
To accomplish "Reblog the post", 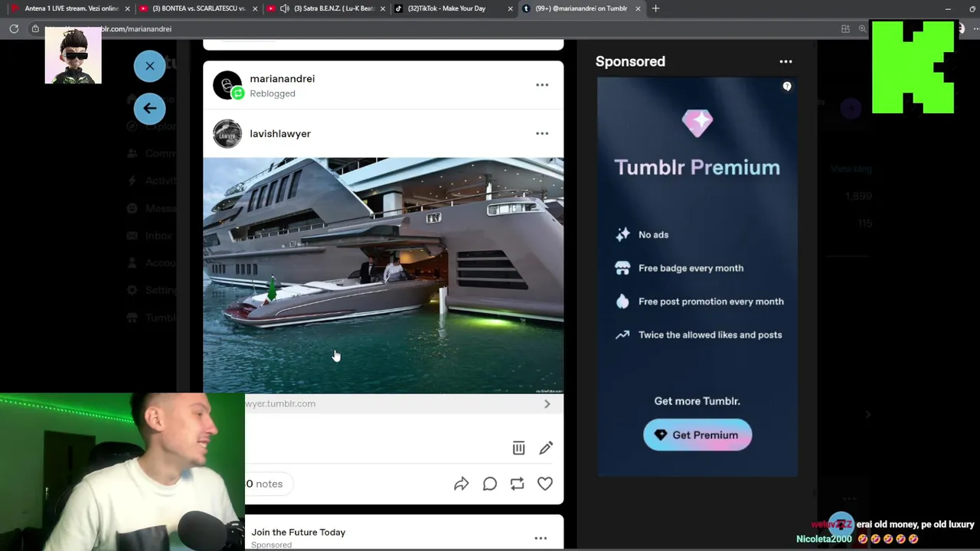I will pos(517,484).
